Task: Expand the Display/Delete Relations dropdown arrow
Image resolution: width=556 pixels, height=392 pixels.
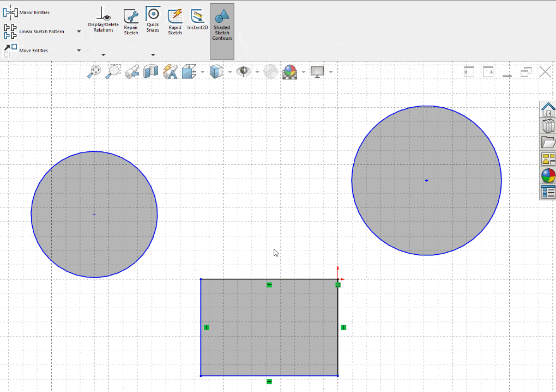Action: (103, 54)
